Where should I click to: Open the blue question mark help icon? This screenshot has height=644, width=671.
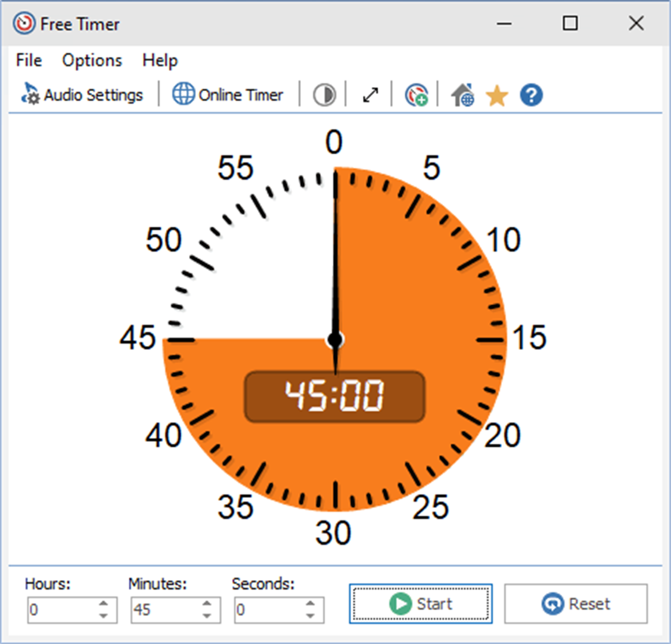[531, 95]
